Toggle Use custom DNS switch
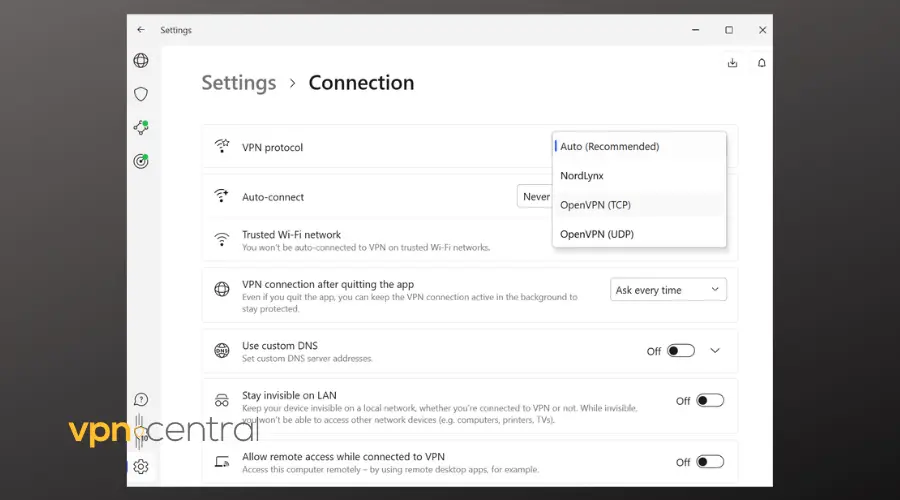The width and height of the screenshot is (900, 500). [x=681, y=351]
